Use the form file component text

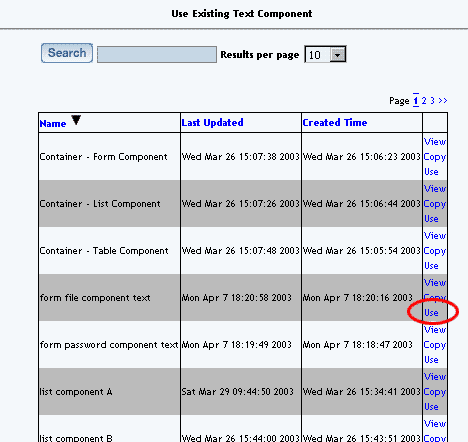(x=431, y=313)
